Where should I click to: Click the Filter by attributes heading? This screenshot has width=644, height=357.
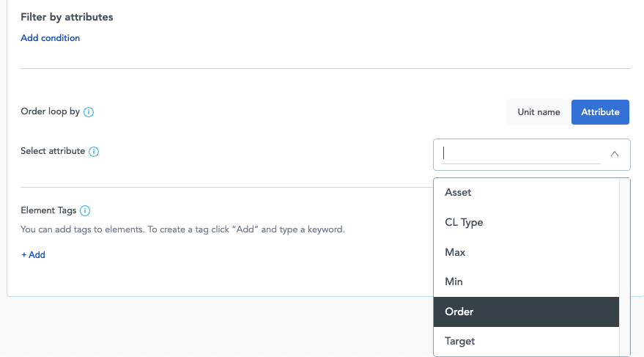pos(67,16)
